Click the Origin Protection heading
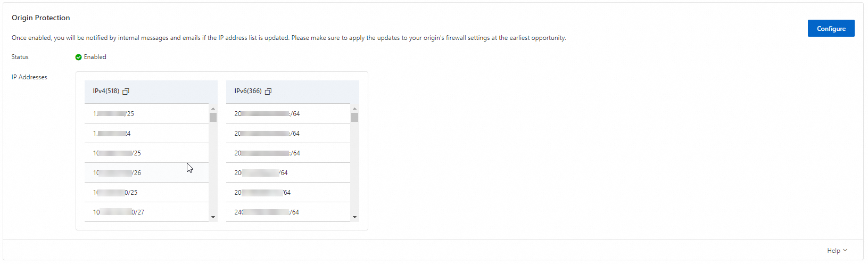 click(x=41, y=18)
